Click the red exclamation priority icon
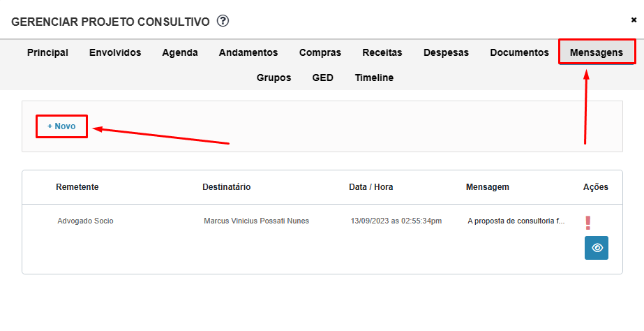Viewport: 644px width, 331px height. click(588, 223)
